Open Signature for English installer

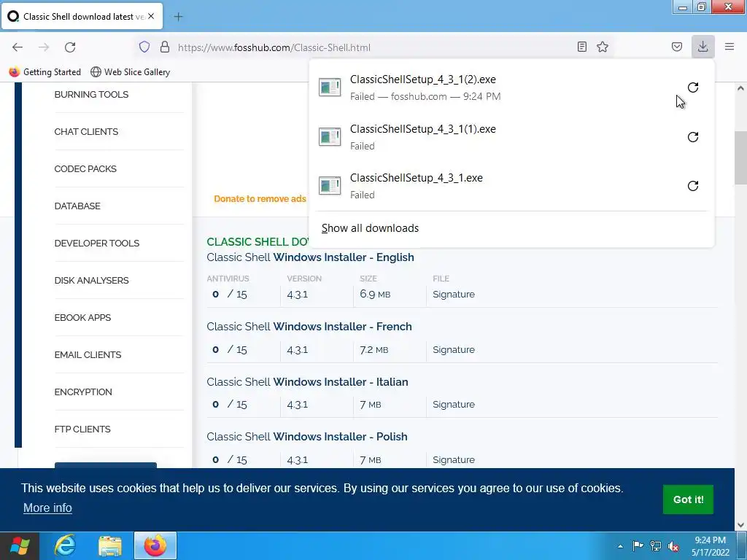click(x=454, y=295)
